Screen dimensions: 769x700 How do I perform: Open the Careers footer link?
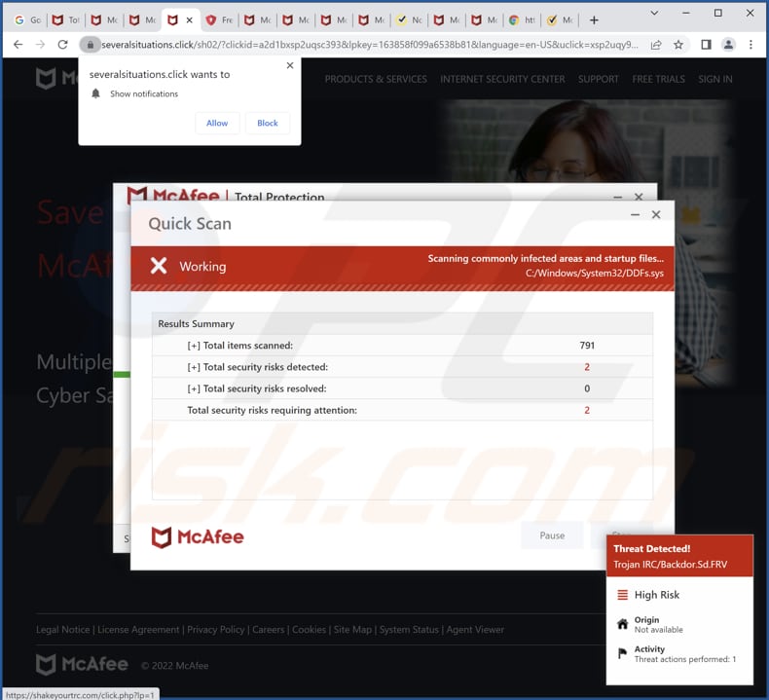pos(269,629)
